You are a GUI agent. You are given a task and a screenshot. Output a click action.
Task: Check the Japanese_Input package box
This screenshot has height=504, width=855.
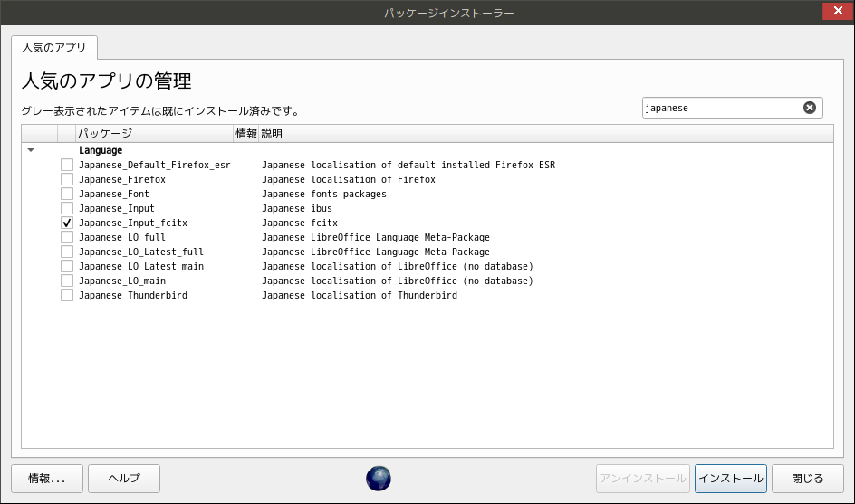point(66,208)
